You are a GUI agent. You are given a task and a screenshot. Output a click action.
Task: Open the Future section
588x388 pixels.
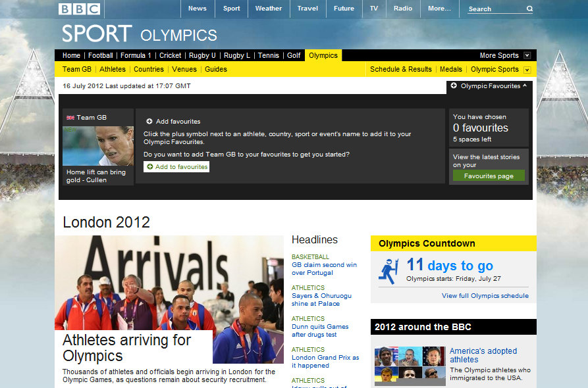[x=344, y=9]
